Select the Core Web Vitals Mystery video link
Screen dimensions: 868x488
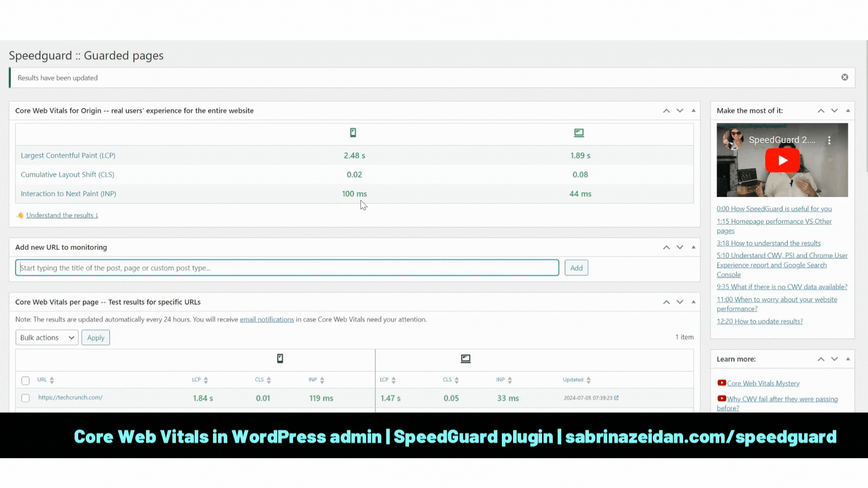point(763,383)
